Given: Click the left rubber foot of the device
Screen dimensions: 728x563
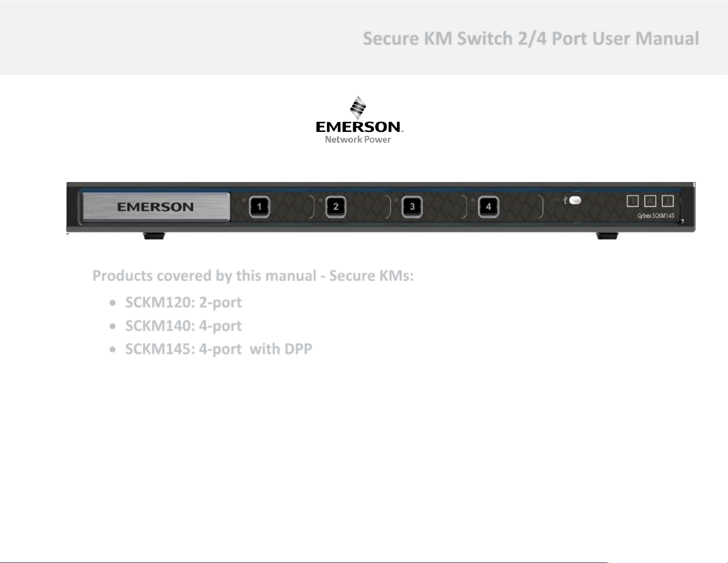Looking at the screenshot, I should coord(154,236).
